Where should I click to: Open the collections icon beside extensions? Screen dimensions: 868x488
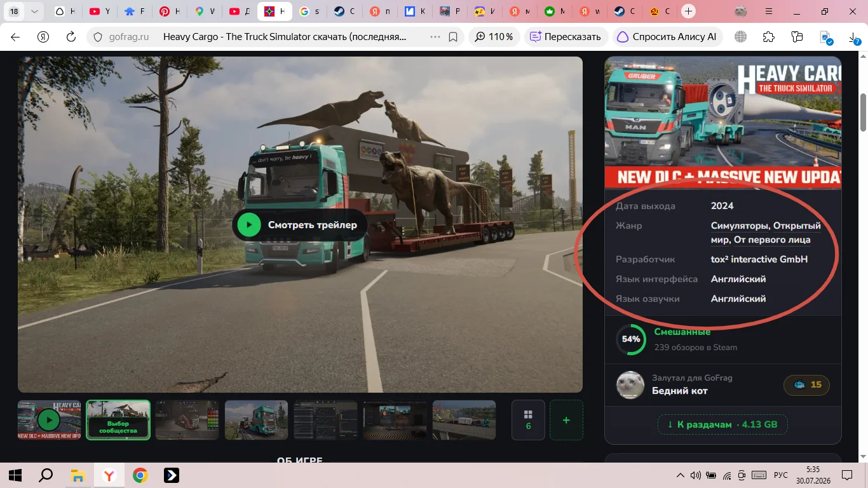pyautogui.click(x=797, y=37)
